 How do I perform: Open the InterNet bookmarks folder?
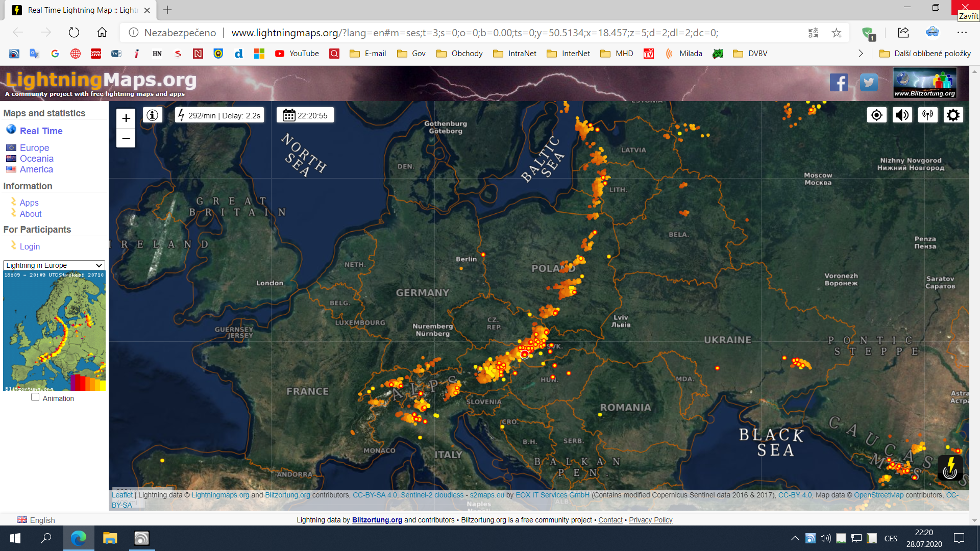coord(568,54)
